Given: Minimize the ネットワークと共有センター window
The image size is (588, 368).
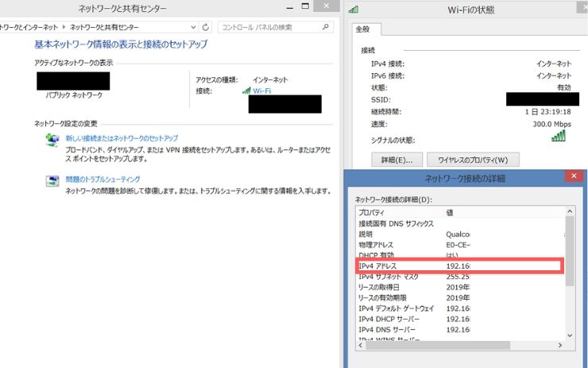Looking at the screenshot, I should [x=289, y=7].
